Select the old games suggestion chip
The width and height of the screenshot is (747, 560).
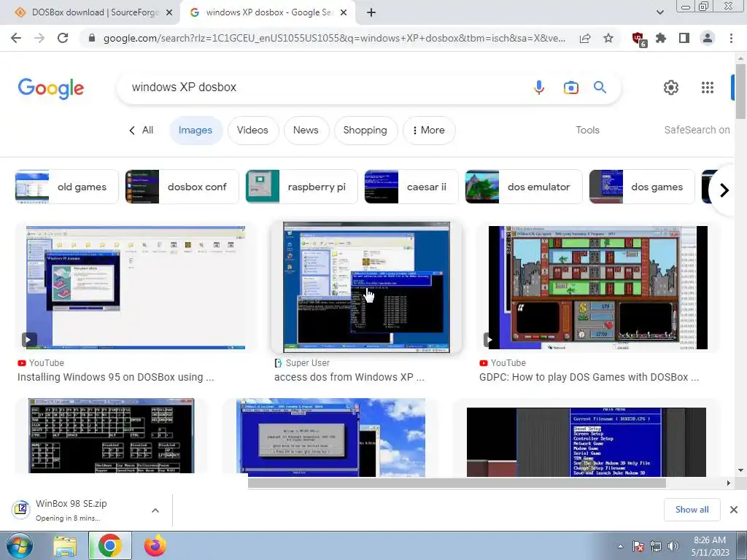tap(66, 187)
